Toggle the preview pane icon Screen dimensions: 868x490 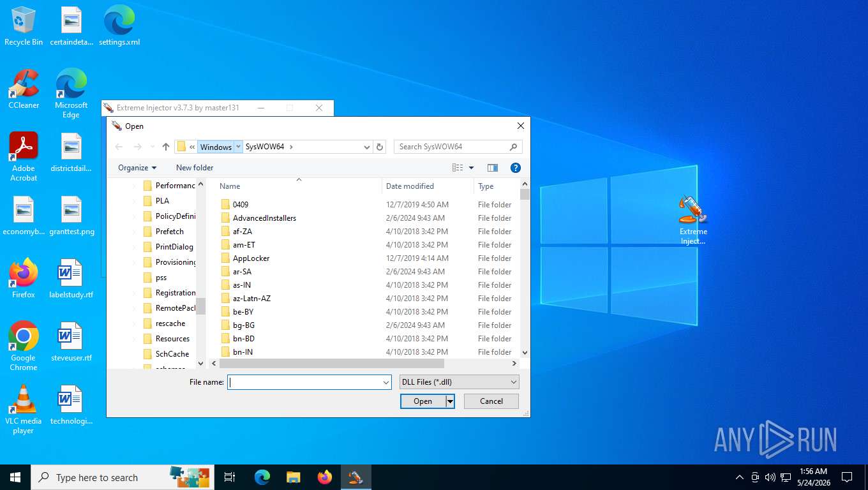493,168
